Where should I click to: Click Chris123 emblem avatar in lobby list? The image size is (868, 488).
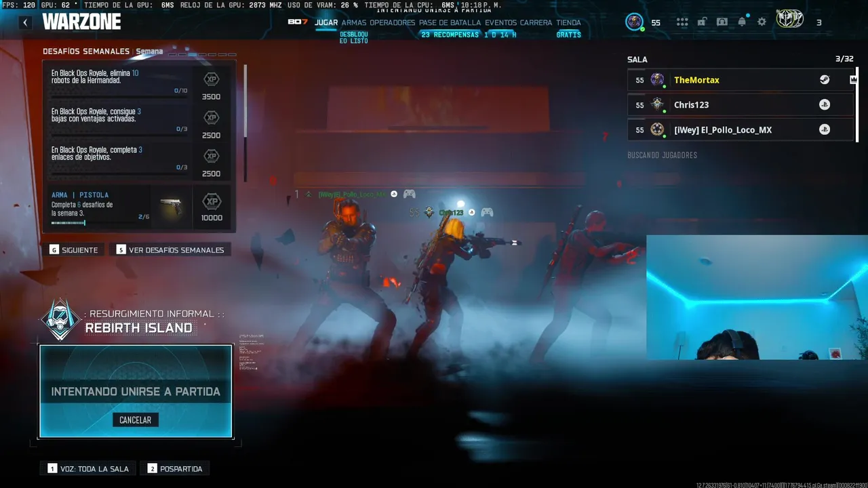tap(657, 104)
